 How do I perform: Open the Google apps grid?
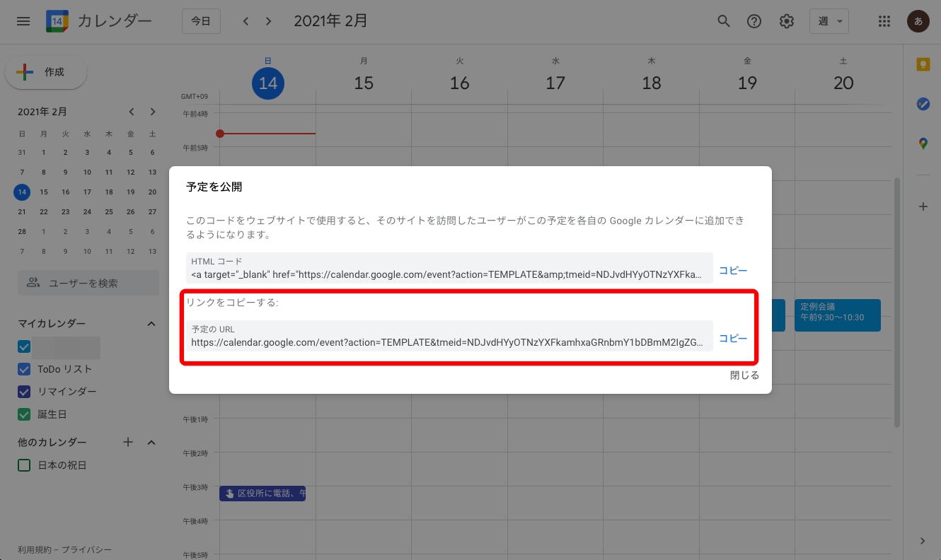pos(884,21)
